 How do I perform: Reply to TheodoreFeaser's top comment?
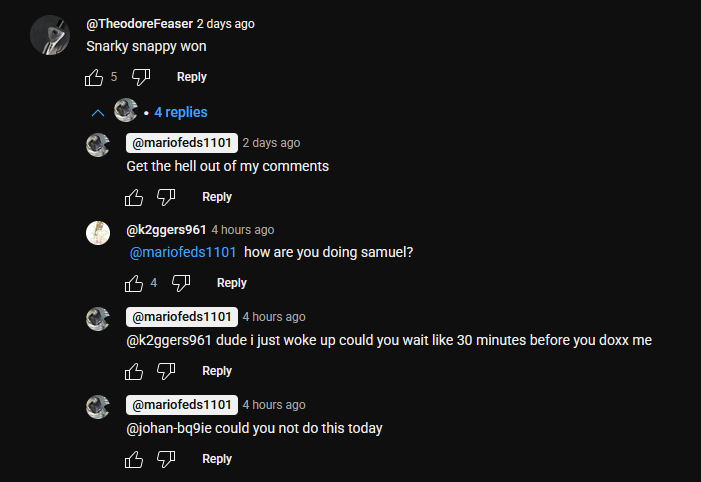click(192, 77)
